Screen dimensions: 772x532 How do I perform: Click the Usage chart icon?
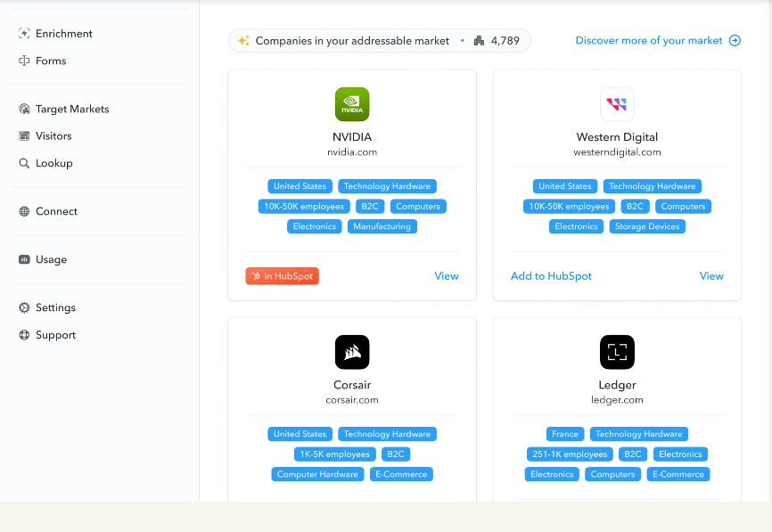click(24, 259)
